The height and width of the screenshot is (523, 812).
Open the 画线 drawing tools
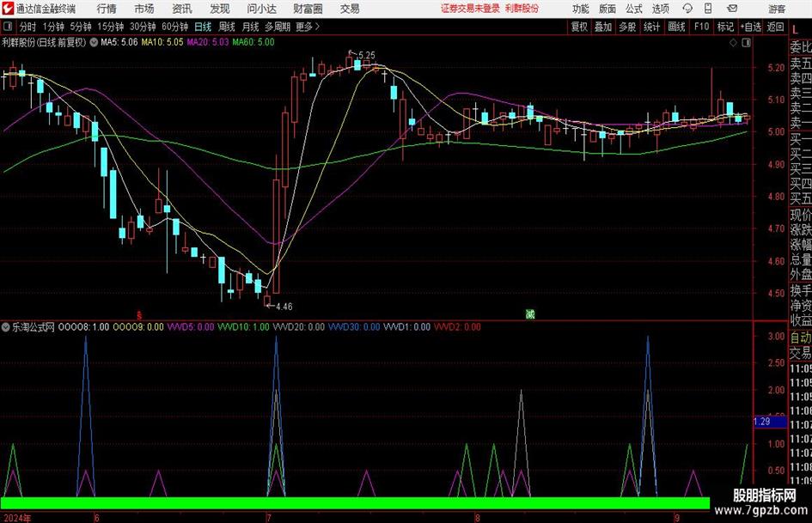(x=676, y=27)
